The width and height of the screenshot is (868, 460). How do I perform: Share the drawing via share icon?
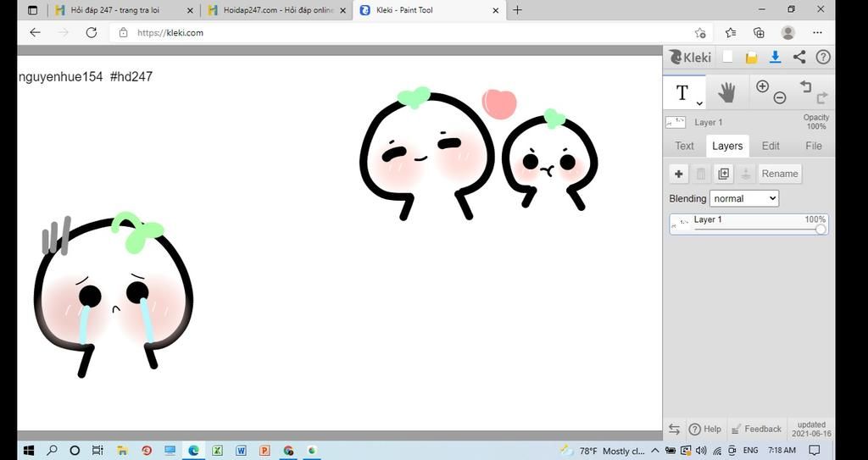click(799, 57)
